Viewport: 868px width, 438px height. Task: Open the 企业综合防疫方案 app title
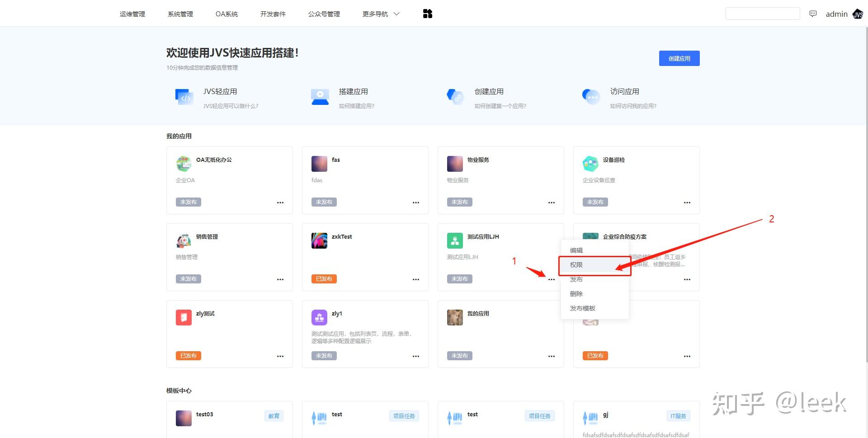click(625, 236)
